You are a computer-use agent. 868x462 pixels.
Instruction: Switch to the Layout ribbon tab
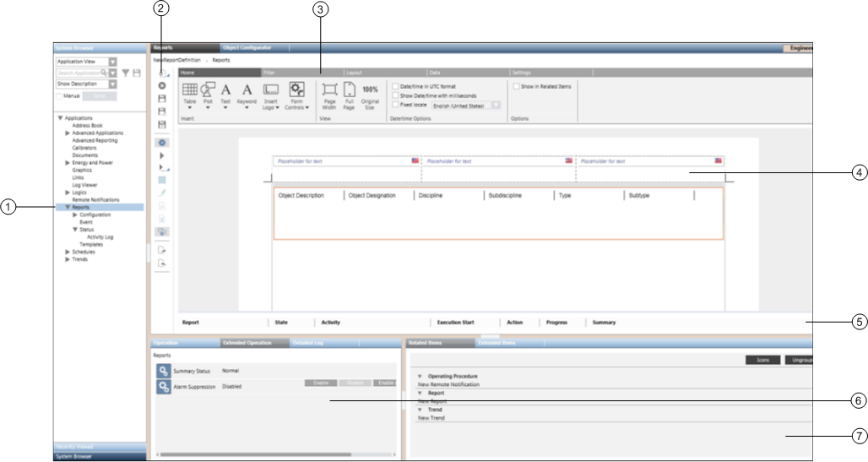354,73
